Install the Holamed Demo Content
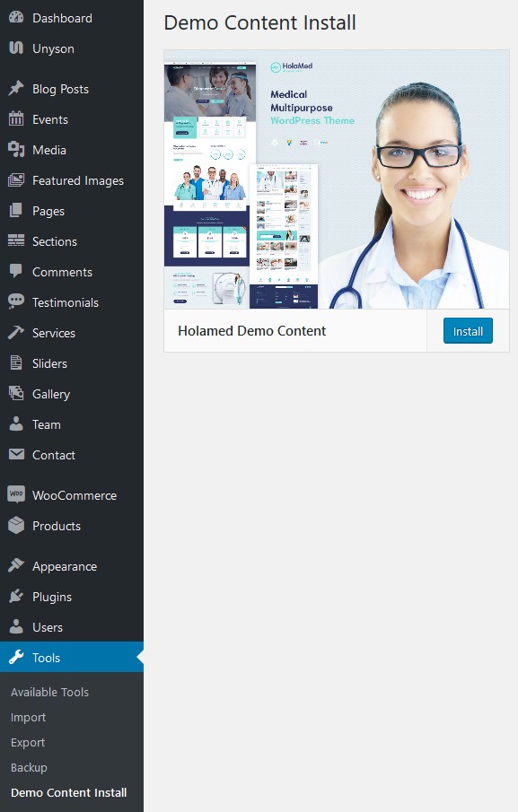Image resolution: width=518 pixels, height=812 pixels. pyautogui.click(x=468, y=331)
